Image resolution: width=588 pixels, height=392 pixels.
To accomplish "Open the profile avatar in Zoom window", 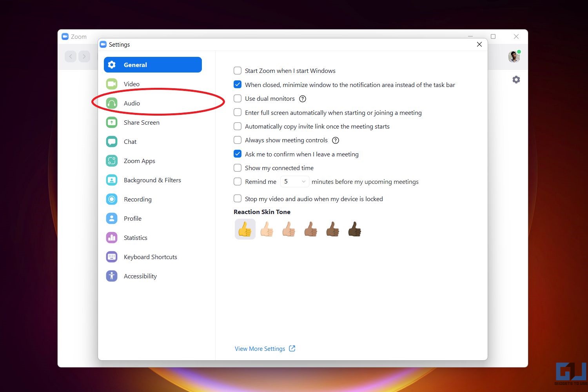I will [x=514, y=57].
